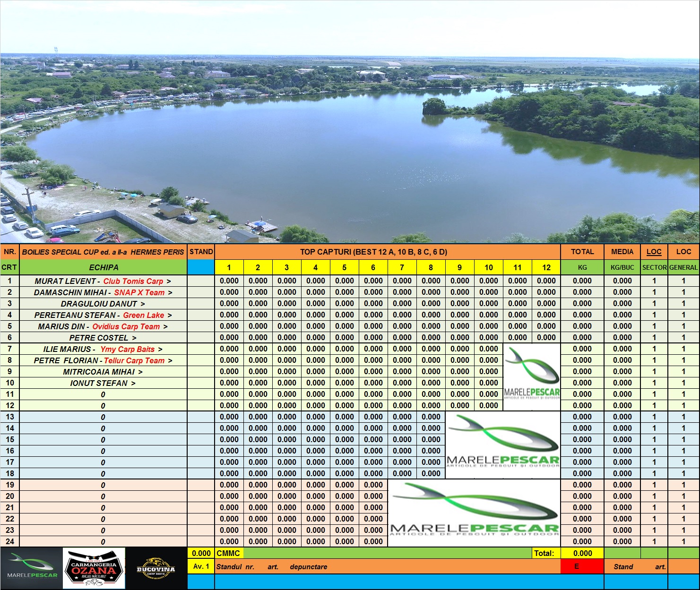This screenshot has width=700, height=590.
Task: Select the Standul nr. art. depunctare cell
Action: (x=388, y=566)
